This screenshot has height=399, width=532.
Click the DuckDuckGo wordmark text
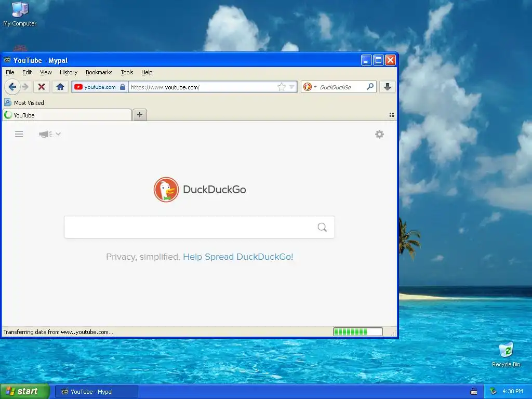tap(215, 189)
